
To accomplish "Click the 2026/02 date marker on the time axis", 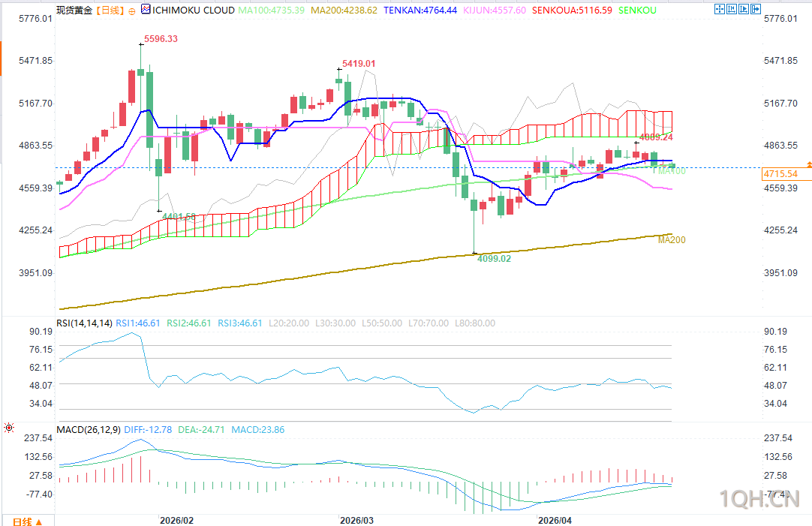I will [176, 520].
